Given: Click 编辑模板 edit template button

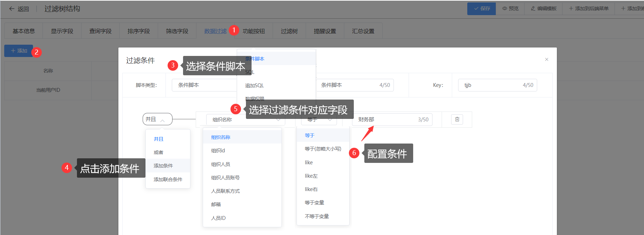Looking at the screenshot, I should click(x=544, y=8).
